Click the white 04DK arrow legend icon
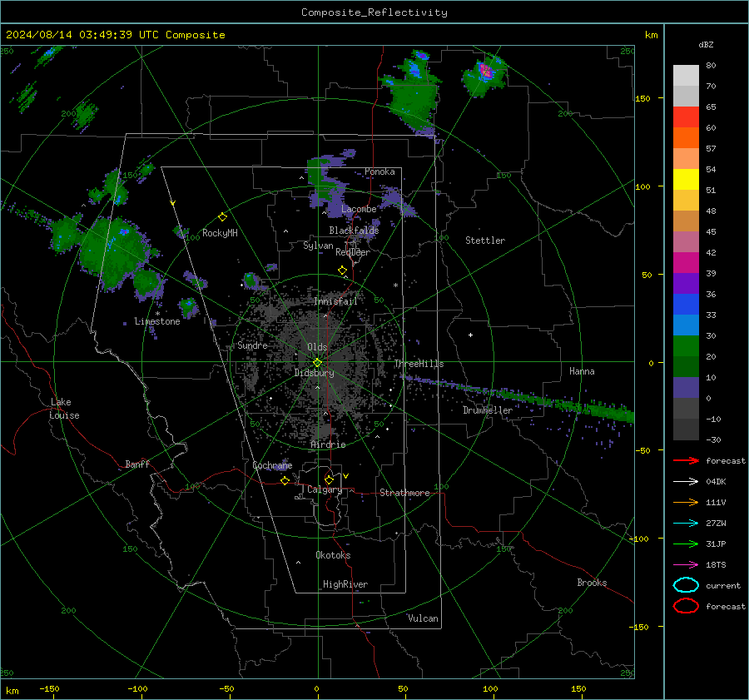 pyautogui.click(x=686, y=482)
